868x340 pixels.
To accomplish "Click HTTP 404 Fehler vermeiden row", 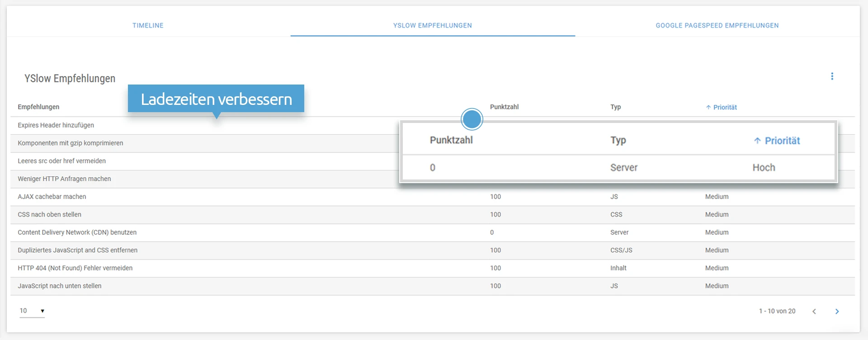I will coord(75,268).
